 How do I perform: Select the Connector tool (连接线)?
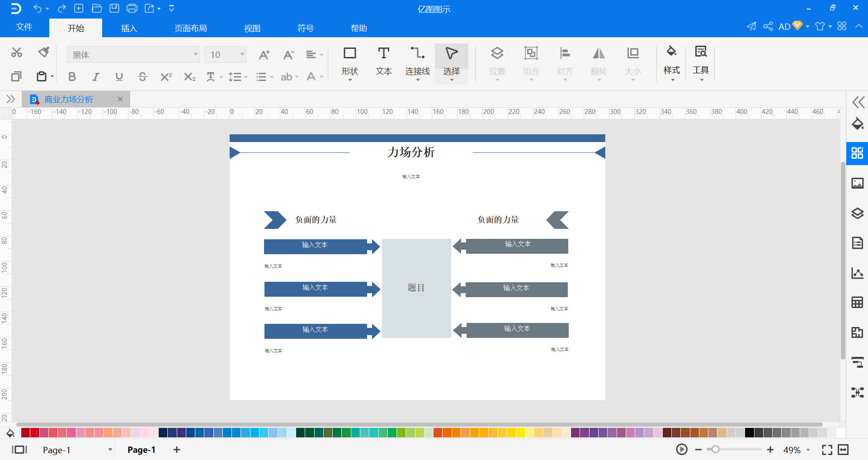(x=417, y=62)
